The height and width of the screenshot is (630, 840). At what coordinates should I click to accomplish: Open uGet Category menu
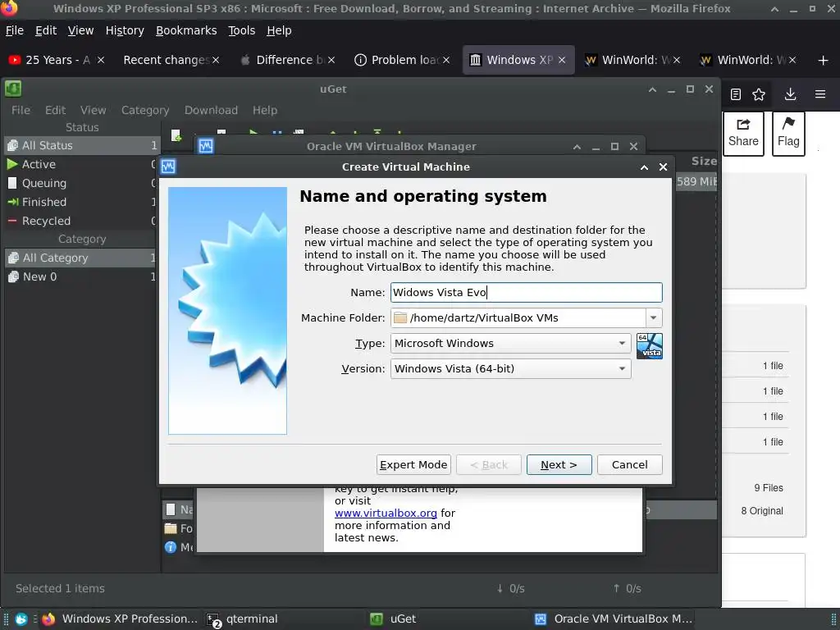(145, 110)
